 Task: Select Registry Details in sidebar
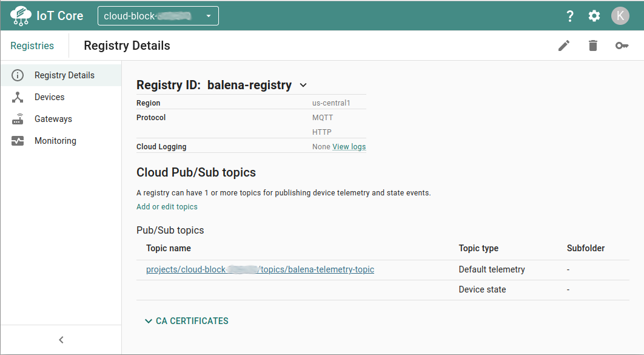coord(64,75)
